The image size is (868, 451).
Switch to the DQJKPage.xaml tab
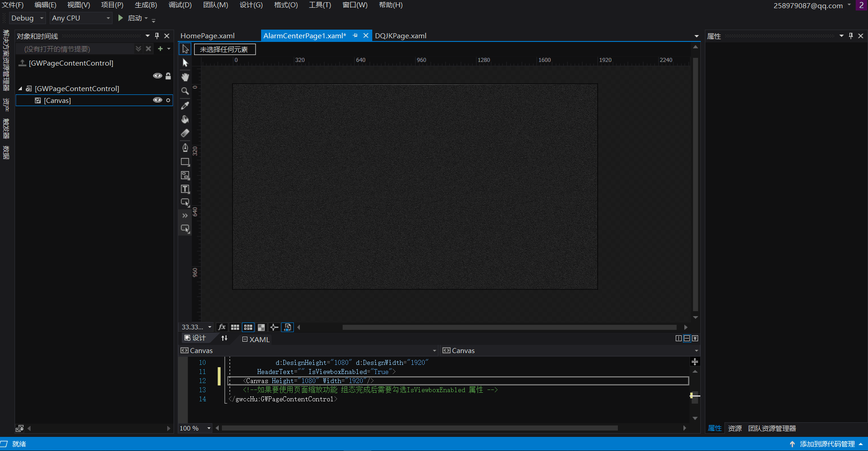tap(401, 36)
